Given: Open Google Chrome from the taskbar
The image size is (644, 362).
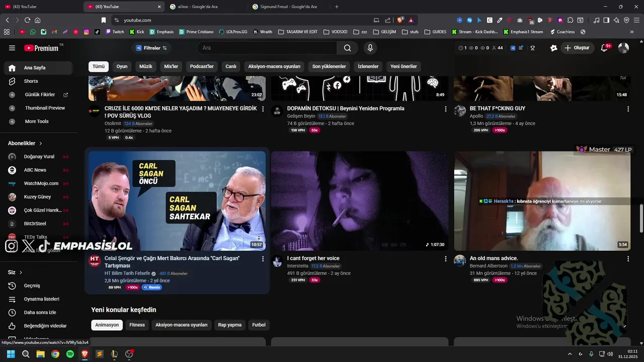Looking at the screenshot, I should coord(55,354).
